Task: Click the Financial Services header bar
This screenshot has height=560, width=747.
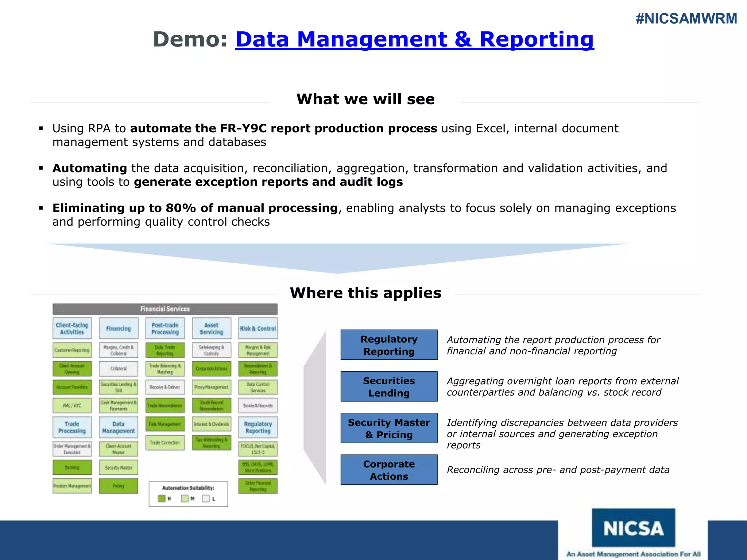Action: 165,309
